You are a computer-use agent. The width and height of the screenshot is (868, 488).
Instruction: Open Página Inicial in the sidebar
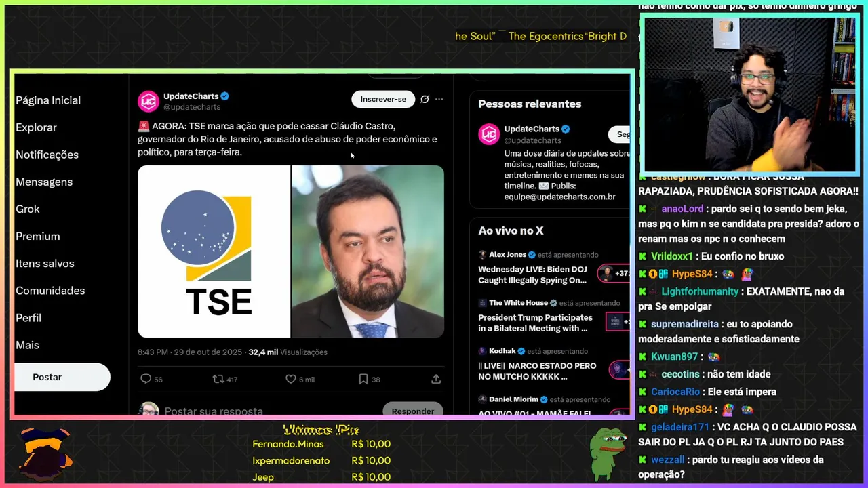click(x=48, y=100)
